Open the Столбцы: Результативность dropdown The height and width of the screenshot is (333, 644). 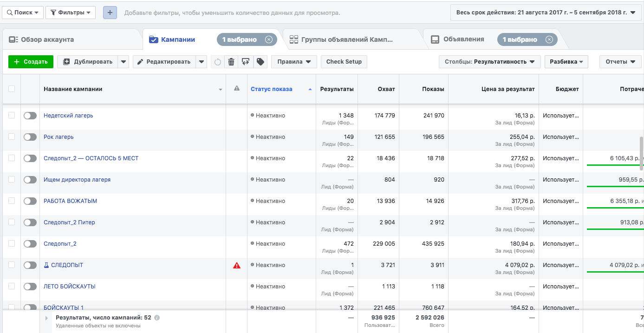[489, 62]
